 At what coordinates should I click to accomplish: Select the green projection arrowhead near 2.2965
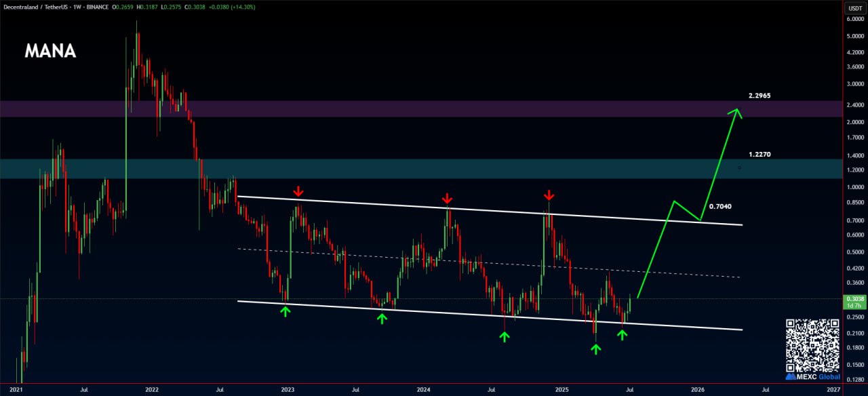pyautogui.click(x=735, y=113)
